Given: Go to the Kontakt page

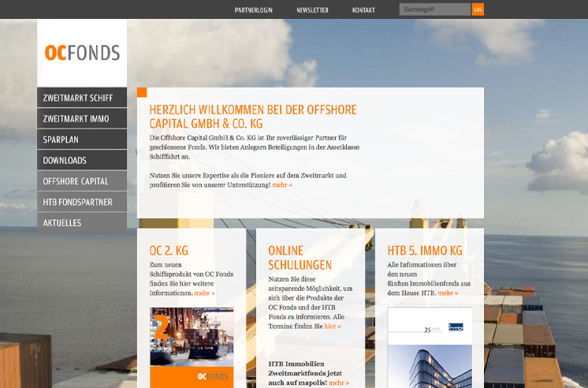Looking at the screenshot, I should (x=363, y=10).
